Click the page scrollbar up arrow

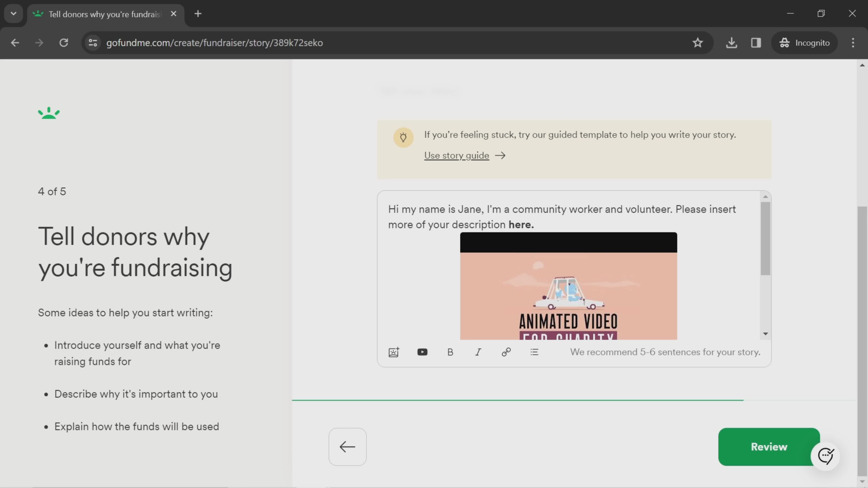tap(862, 65)
